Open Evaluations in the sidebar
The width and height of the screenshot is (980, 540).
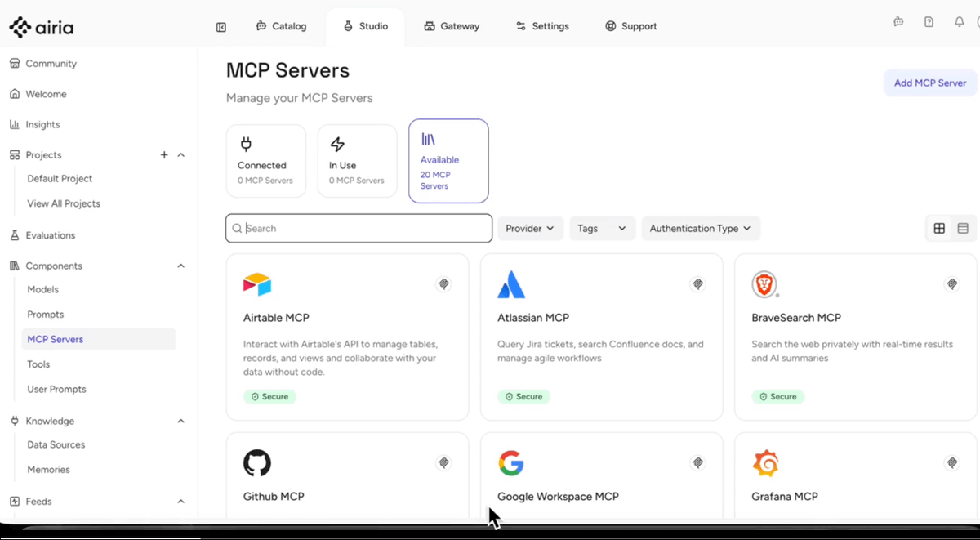coord(50,235)
